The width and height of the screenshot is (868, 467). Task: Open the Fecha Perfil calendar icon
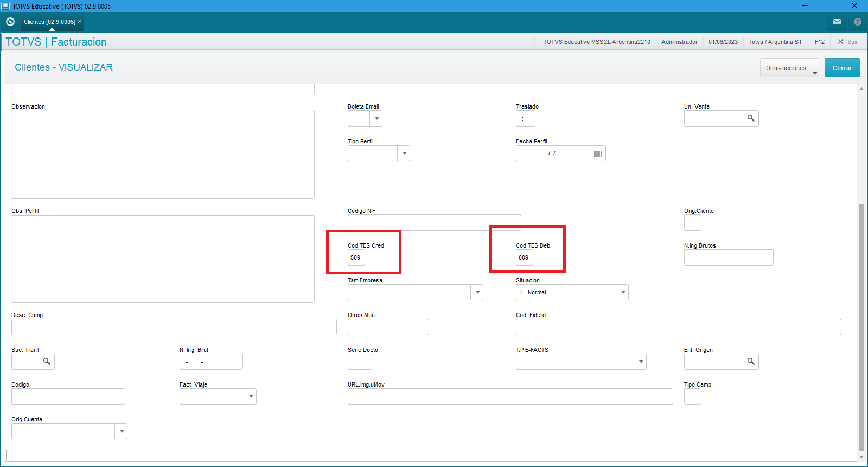coord(598,153)
